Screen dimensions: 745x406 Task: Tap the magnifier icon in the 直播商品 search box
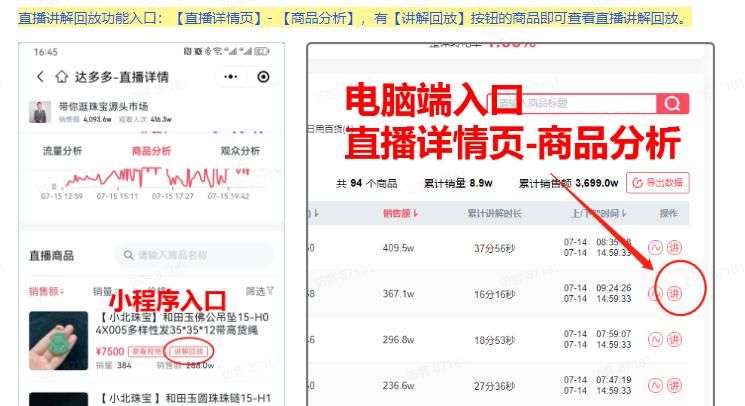pyautogui.click(x=128, y=255)
